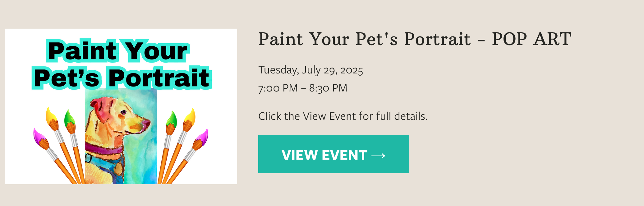The height and width of the screenshot is (206, 644).
Task: Click the 'Paint Your' heading inside the thumbnail
Action: 117,51
